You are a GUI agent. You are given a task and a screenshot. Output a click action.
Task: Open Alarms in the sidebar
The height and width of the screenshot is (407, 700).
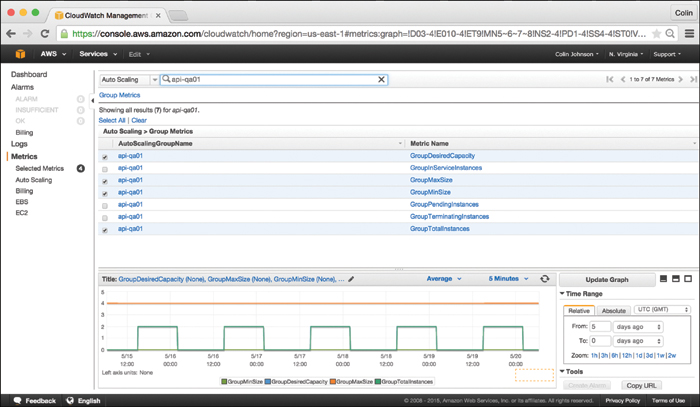click(x=22, y=87)
